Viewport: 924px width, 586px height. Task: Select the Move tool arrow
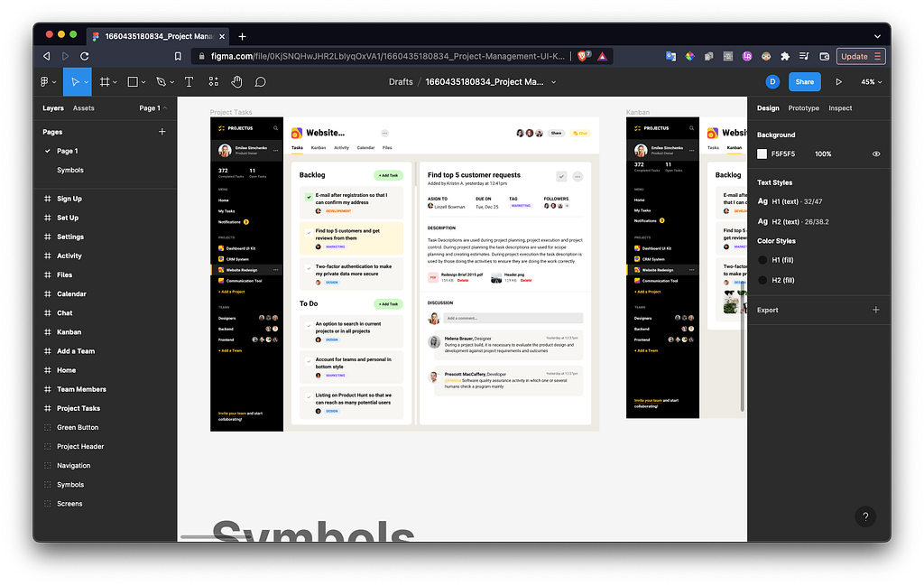pos(75,82)
